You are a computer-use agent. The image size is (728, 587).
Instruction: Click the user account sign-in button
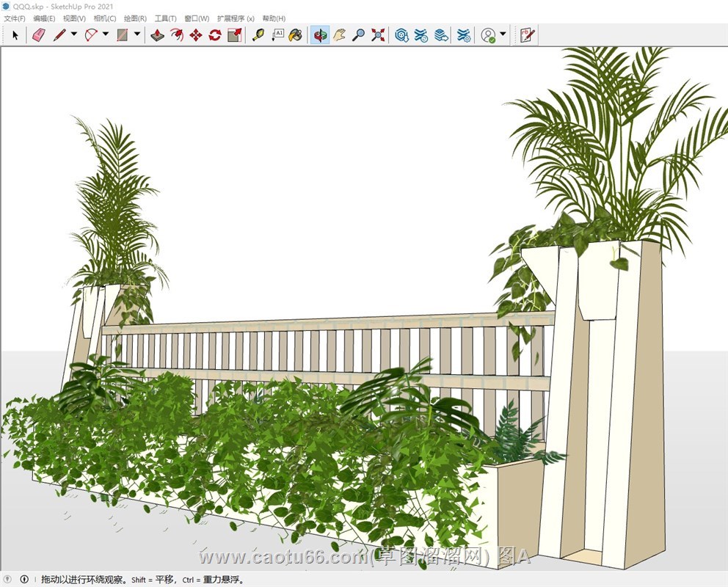(x=488, y=34)
